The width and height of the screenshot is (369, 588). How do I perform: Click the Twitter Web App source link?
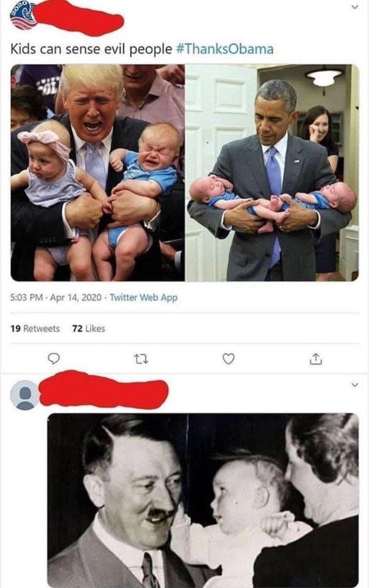tap(143, 298)
